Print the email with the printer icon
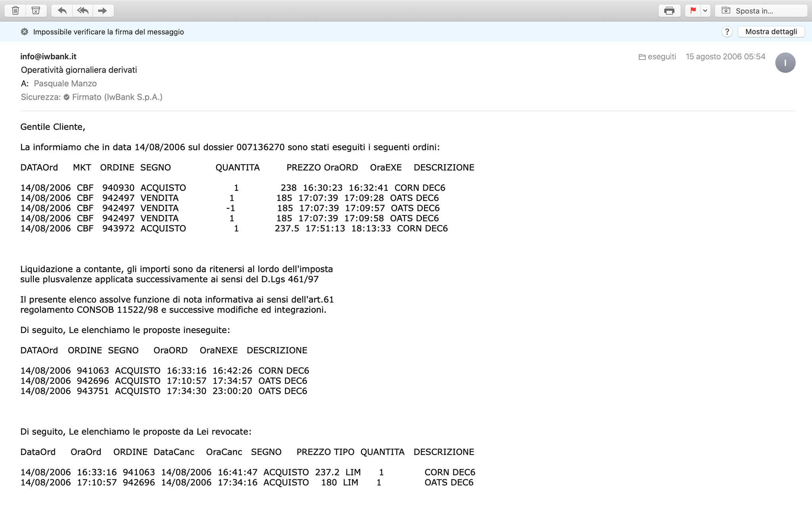Image resolution: width=812 pixels, height=508 pixels. pyautogui.click(x=669, y=11)
